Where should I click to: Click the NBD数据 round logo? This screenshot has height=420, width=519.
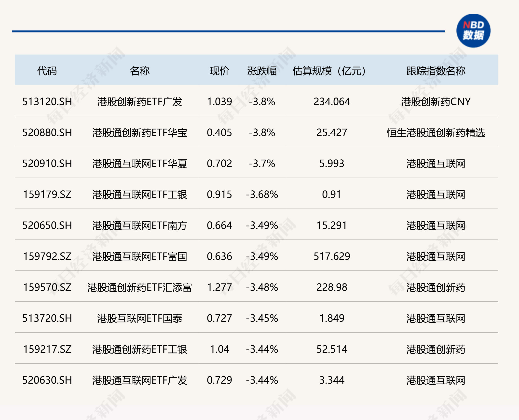473,31
